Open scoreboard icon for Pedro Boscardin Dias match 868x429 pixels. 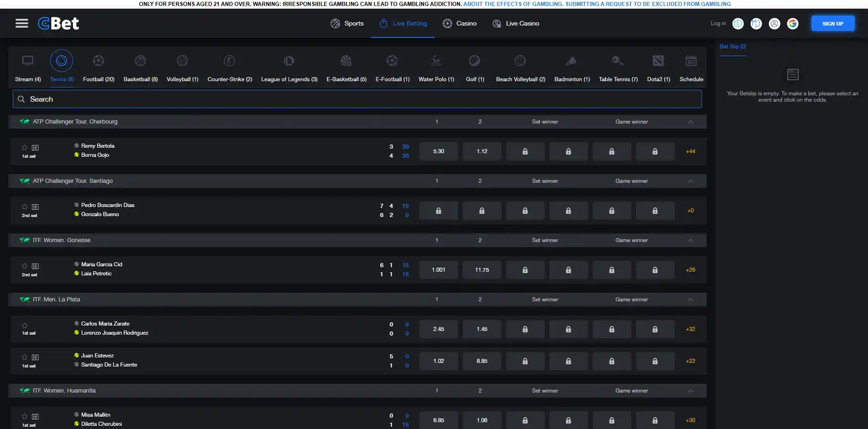[x=35, y=207]
